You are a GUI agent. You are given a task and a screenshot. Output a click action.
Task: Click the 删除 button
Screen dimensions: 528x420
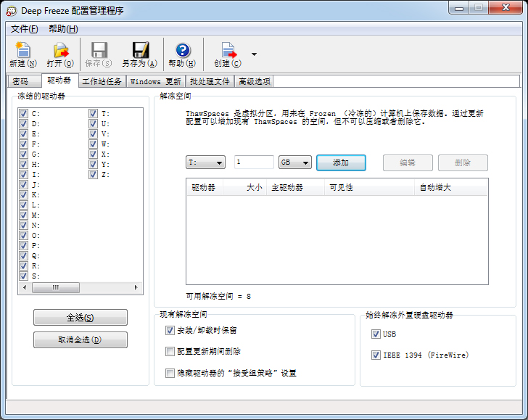tap(463, 162)
